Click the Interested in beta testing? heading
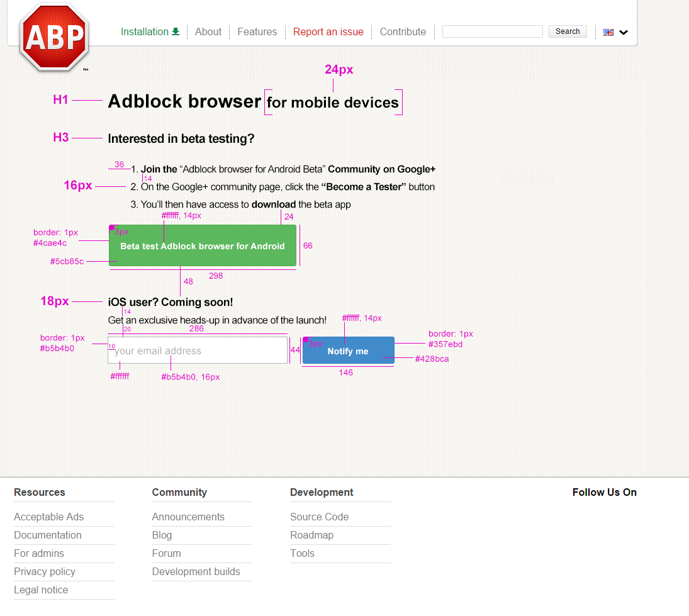The image size is (689, 616). [x=181, y=138]
